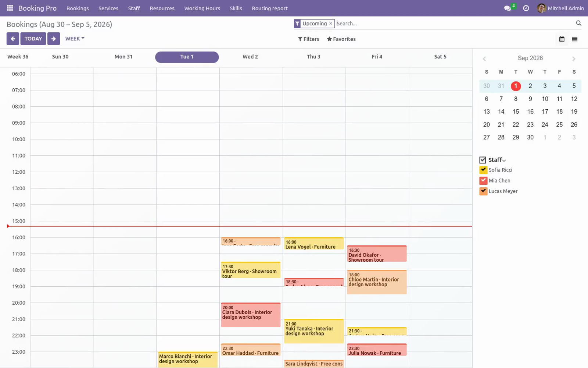Open the Skills menu
This screenshot has width=588, height=368.
tap(236, 8)
